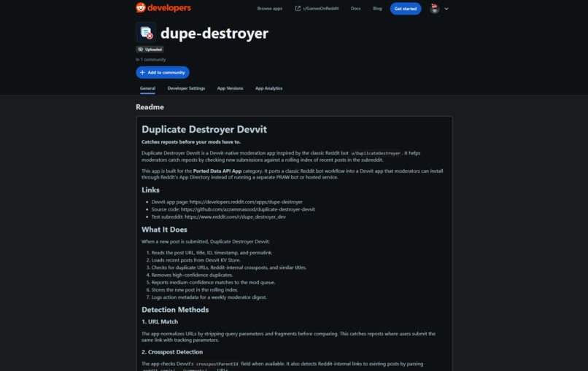Image resolution: width=588 pixels, height=371 pixels.
Task: Select the General tab
Action: 147,88
